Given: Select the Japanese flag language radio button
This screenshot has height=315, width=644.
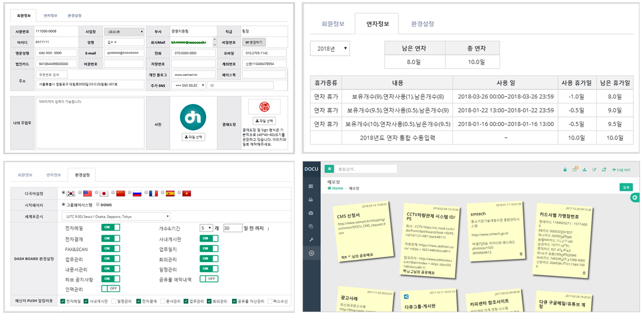Looking at the screenshot, I should point(97,193).
